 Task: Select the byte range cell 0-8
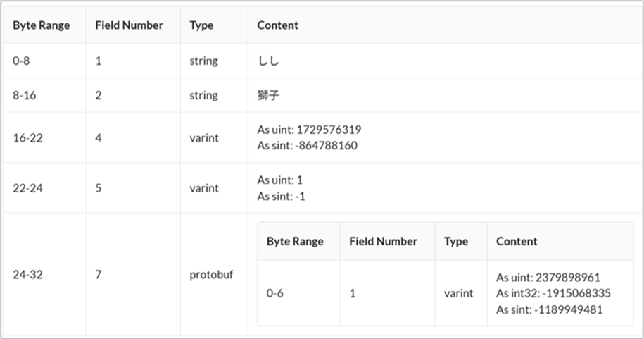coord(22,61)
